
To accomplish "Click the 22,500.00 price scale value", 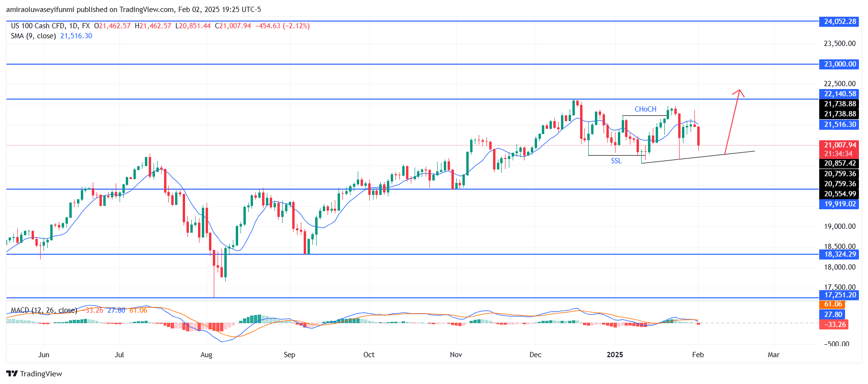I will coord(839,84).
